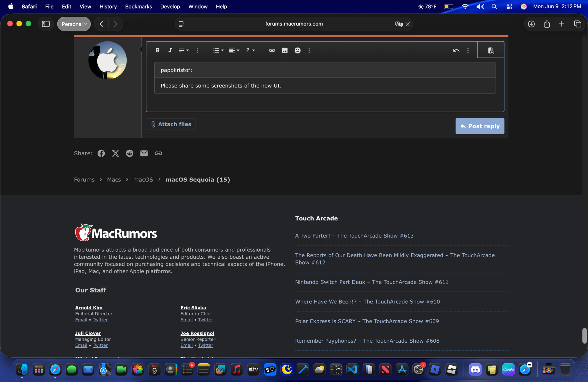Share via X (Twitter) icon
Viewport: 588px width, 382px height.
pyautogui.click(x=115, y=153)
